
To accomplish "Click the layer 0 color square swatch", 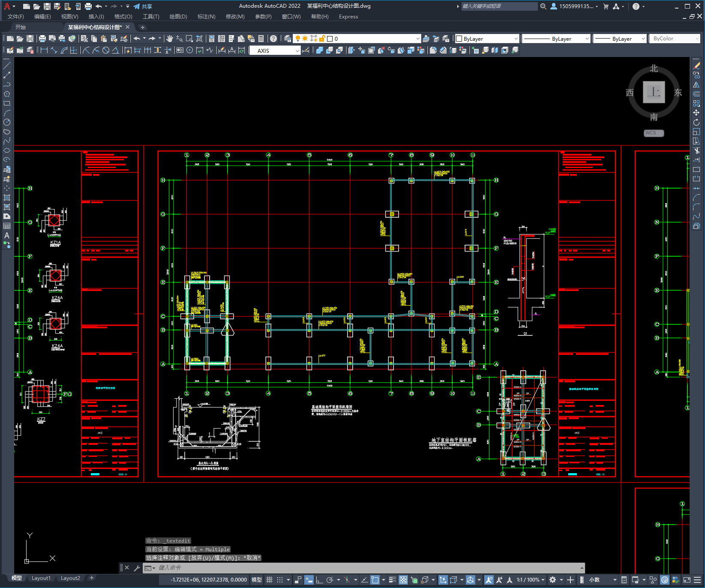I will tap(330, 39).
